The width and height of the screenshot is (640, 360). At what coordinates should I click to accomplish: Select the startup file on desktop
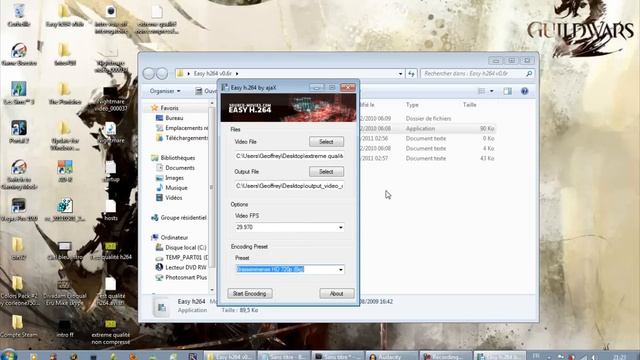click(x=111, y=171)
